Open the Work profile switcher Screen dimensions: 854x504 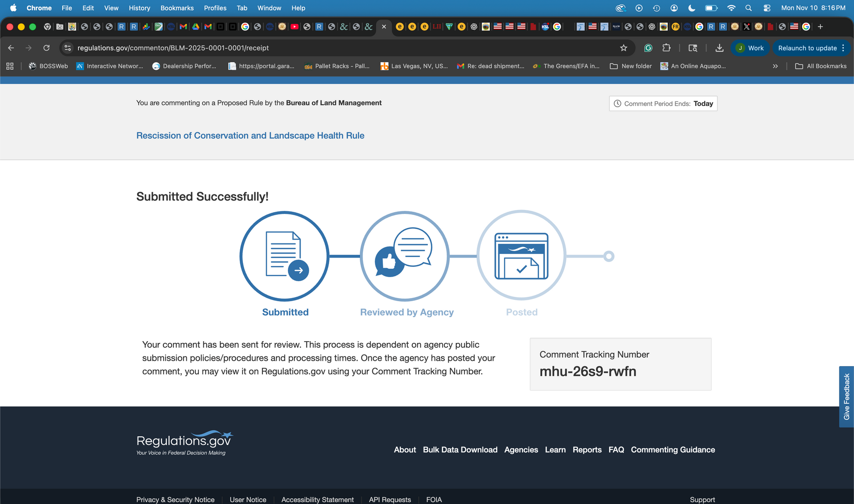point(750,48)
